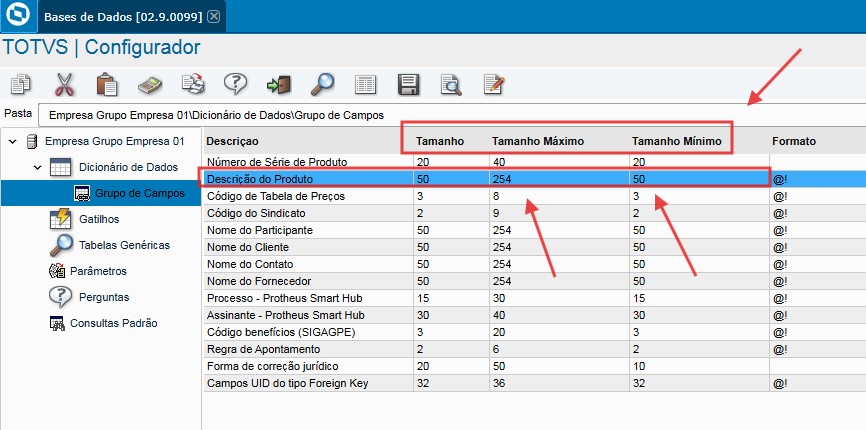Select row Nome do Fornecedor

tap(535, 281)
